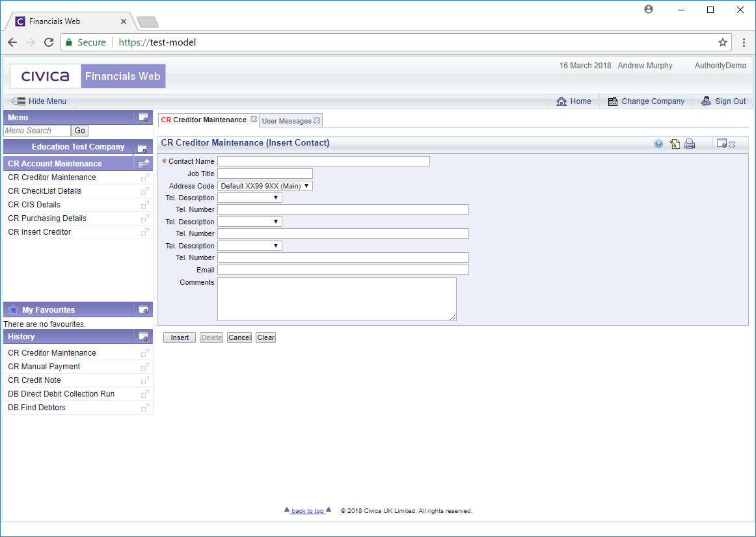Go up a level from CR Account Maintenance
This screenshot has width=756, height=537.
click(143, 164)
